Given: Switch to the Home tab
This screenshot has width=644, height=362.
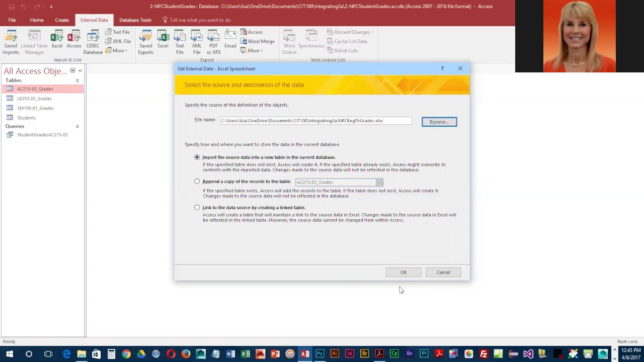Looking at the screenshot, I should (x=37, y=20).
